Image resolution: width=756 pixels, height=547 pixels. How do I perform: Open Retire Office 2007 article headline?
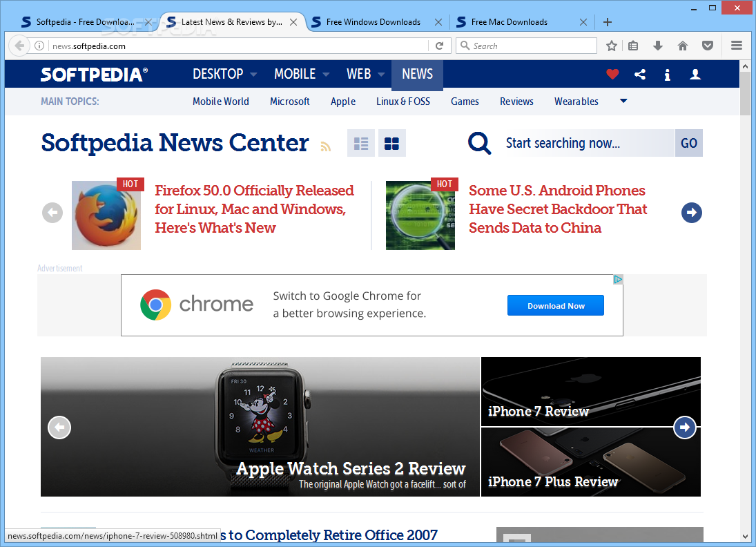329,535
